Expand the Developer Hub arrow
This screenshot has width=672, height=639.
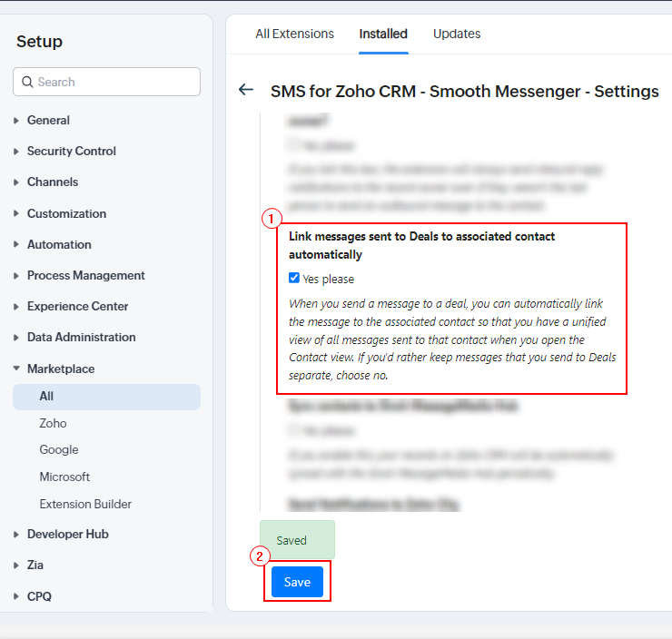(x=16, y=535)
